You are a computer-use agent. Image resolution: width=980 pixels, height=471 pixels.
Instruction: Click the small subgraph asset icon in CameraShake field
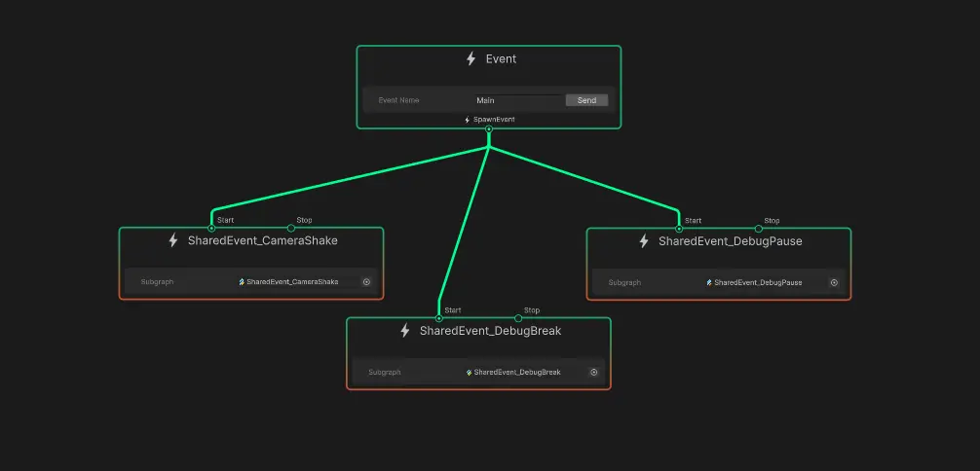click(x=242, y=282)
